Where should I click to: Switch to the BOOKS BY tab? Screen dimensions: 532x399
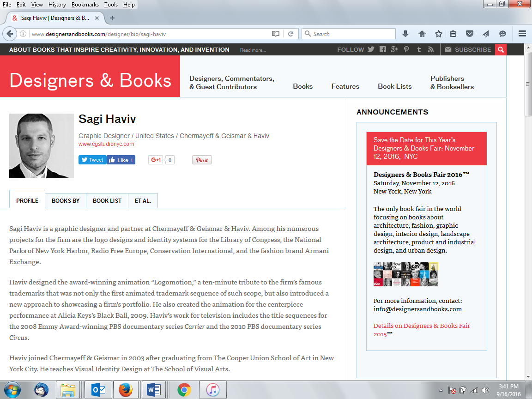66,200
